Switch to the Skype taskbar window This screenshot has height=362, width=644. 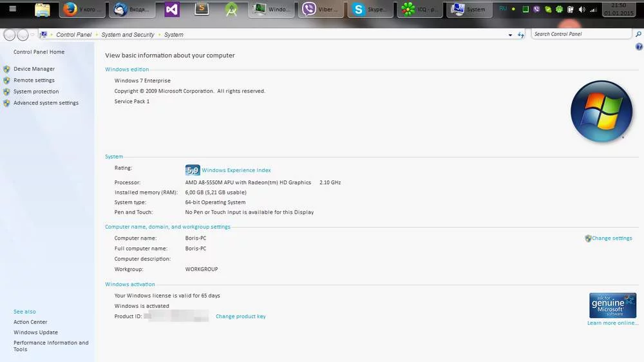pyautogui.click(x=370, y=9)
